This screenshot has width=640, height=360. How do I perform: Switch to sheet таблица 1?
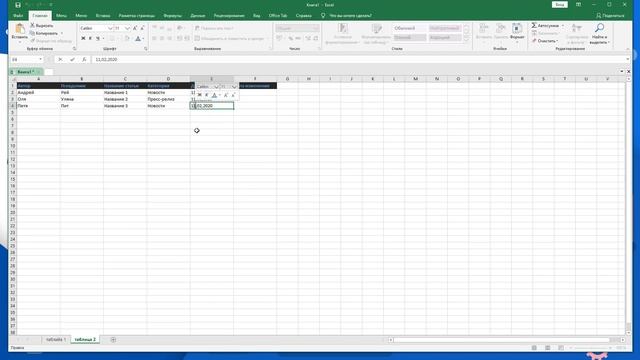56,340
